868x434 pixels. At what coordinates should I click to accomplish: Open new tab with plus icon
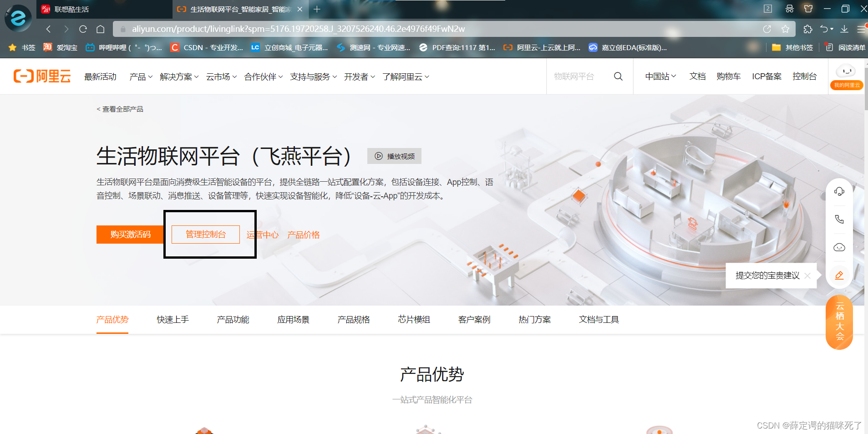tap(317, 9)
